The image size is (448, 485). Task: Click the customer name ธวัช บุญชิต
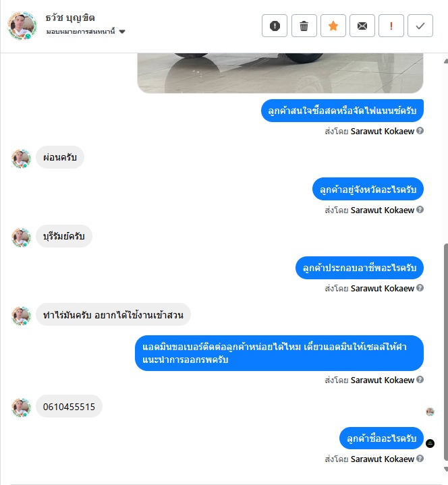(70, 18)
